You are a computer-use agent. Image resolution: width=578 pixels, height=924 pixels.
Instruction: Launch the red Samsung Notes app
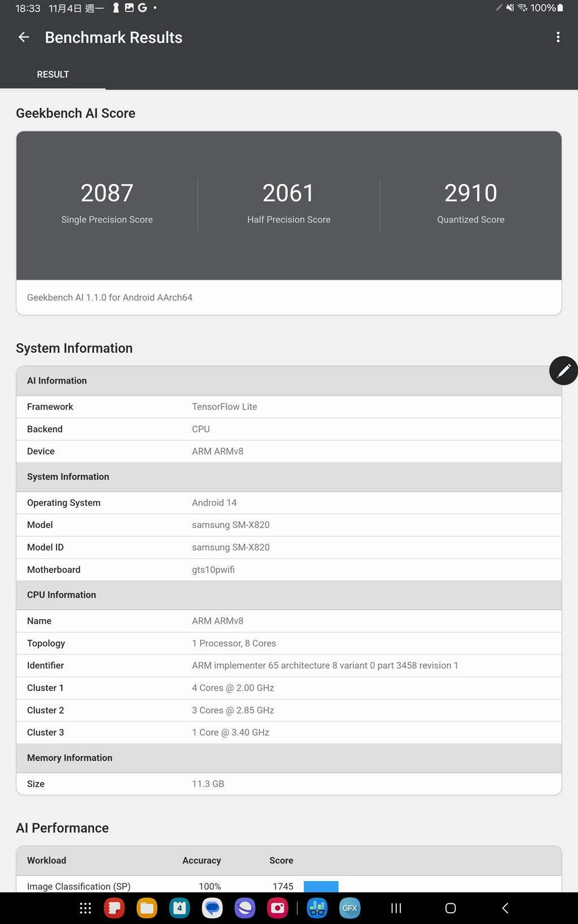115,908
